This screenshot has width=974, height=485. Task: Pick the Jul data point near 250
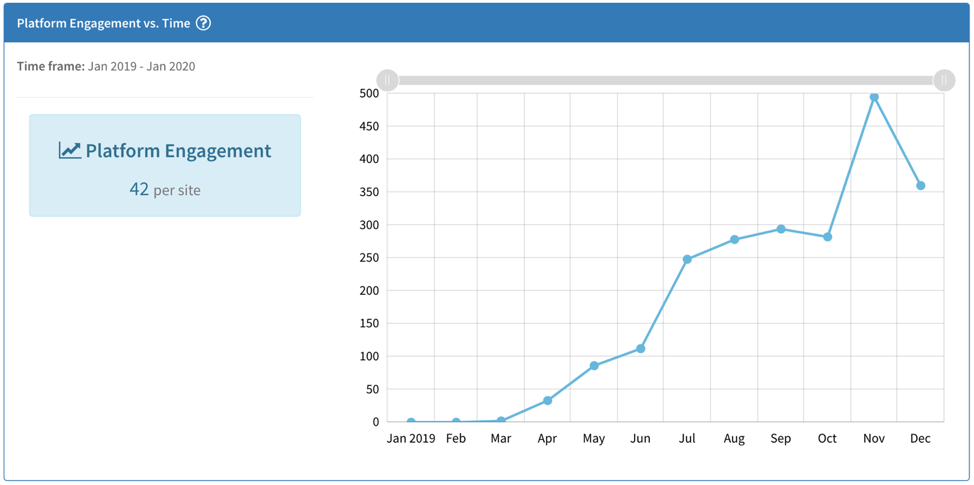(x=687, y=259)
